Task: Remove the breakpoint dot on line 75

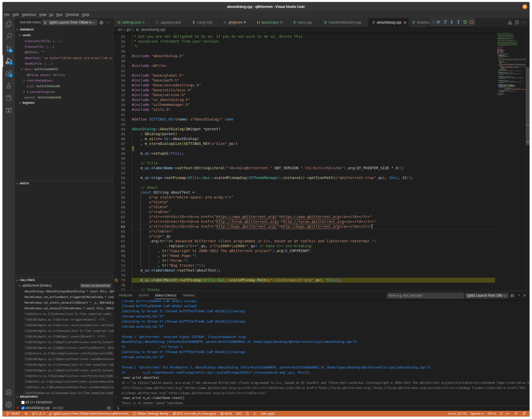Action: [x=117, y=280]
